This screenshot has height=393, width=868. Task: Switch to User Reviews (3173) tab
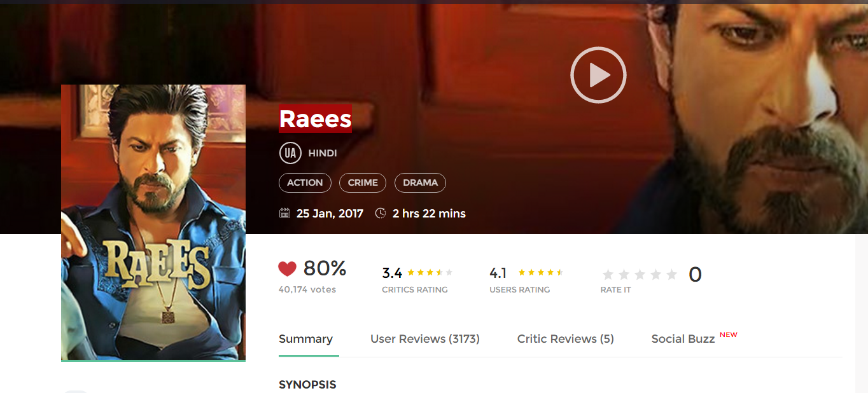point(425,339)
